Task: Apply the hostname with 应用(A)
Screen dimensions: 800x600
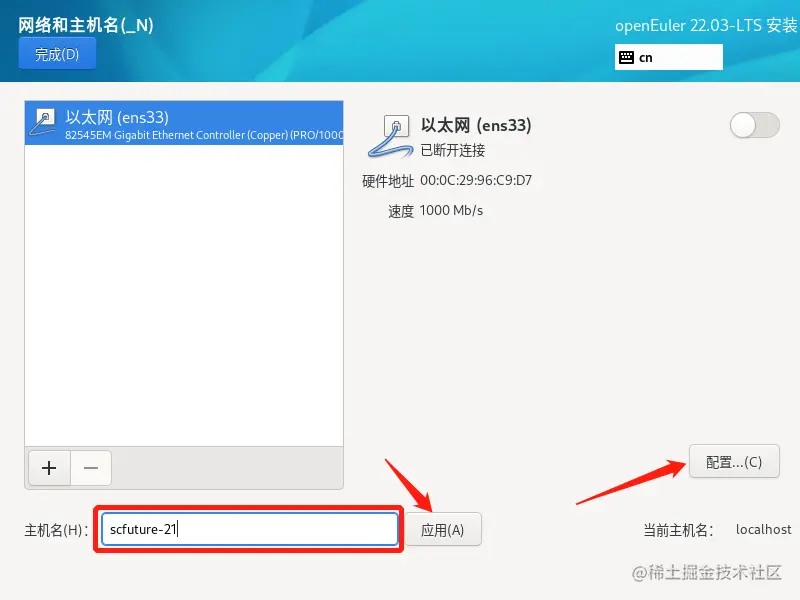Action: pyautogui.click(x=442, y=530)
